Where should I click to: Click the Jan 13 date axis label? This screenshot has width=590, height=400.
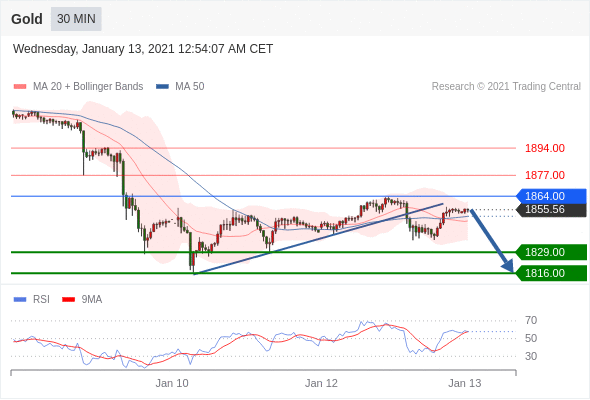pos(465,383)
